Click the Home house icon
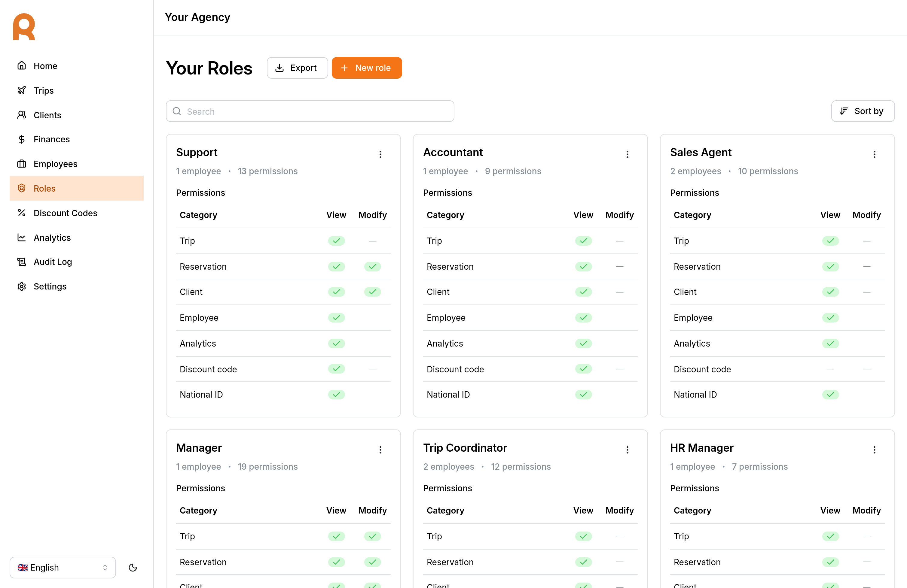This screenshot has height=588, width=907. coord(22,65)
